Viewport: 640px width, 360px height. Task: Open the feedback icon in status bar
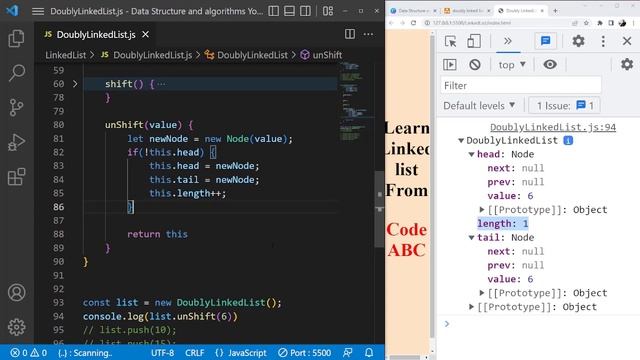tap(348, 353)
